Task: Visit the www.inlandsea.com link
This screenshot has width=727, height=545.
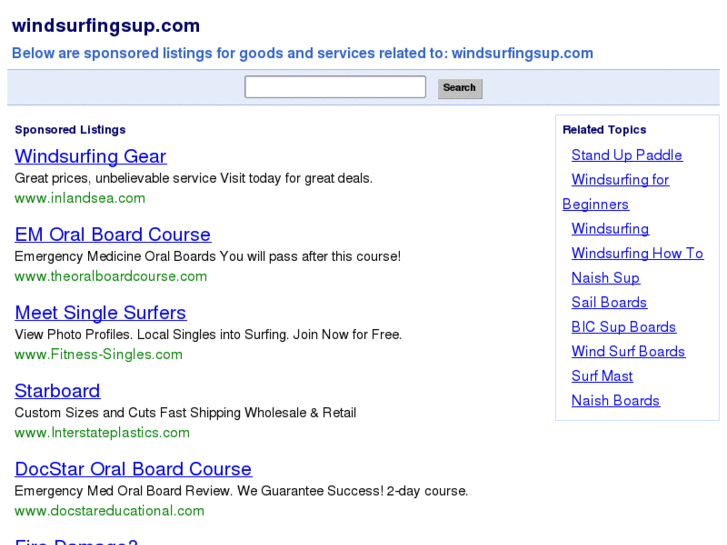Action: (x=80, y=198)
